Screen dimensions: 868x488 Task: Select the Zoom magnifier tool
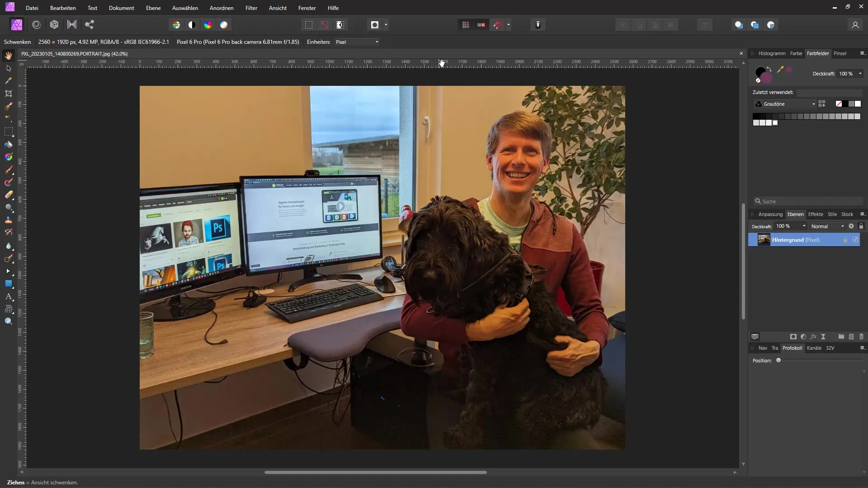(9, 321)
